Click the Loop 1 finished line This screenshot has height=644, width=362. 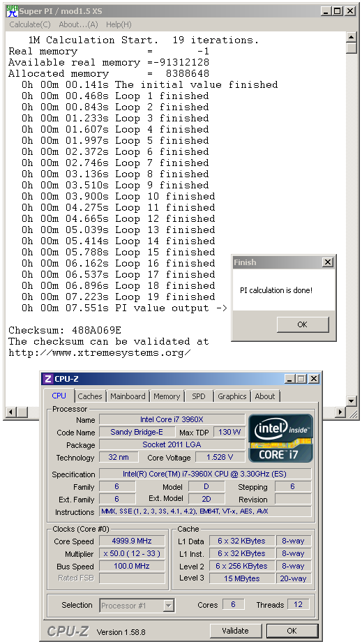pos(115,96)
